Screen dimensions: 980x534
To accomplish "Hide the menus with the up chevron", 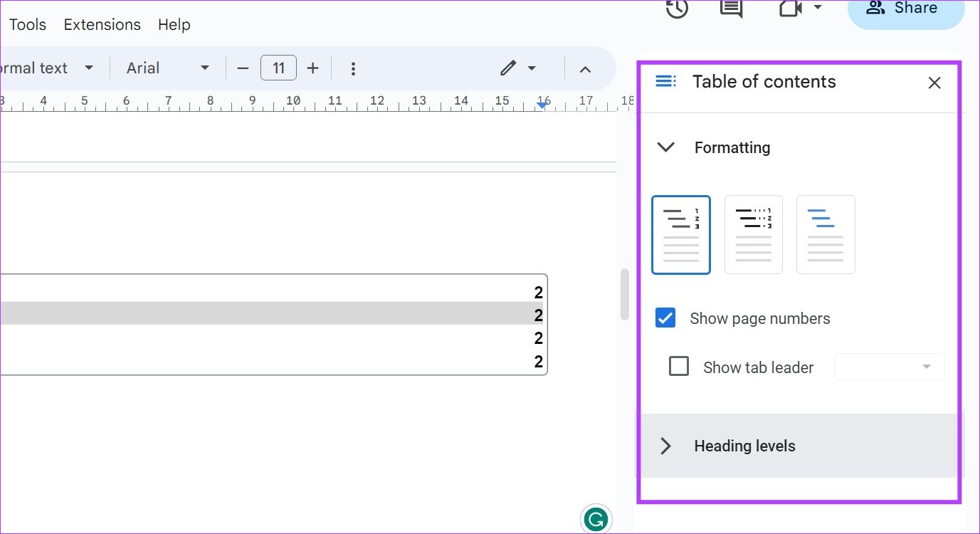I will point(585,69).
